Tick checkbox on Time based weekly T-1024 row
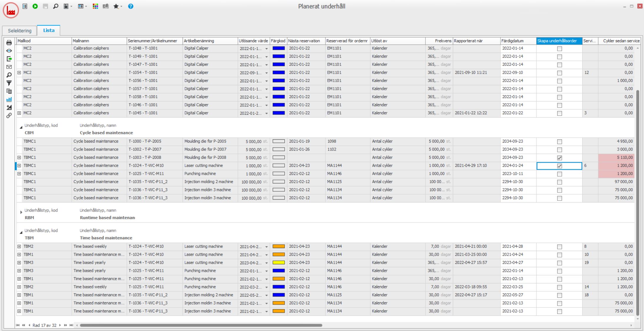Viewport: 644px width, 331px height. pos(559,247)
